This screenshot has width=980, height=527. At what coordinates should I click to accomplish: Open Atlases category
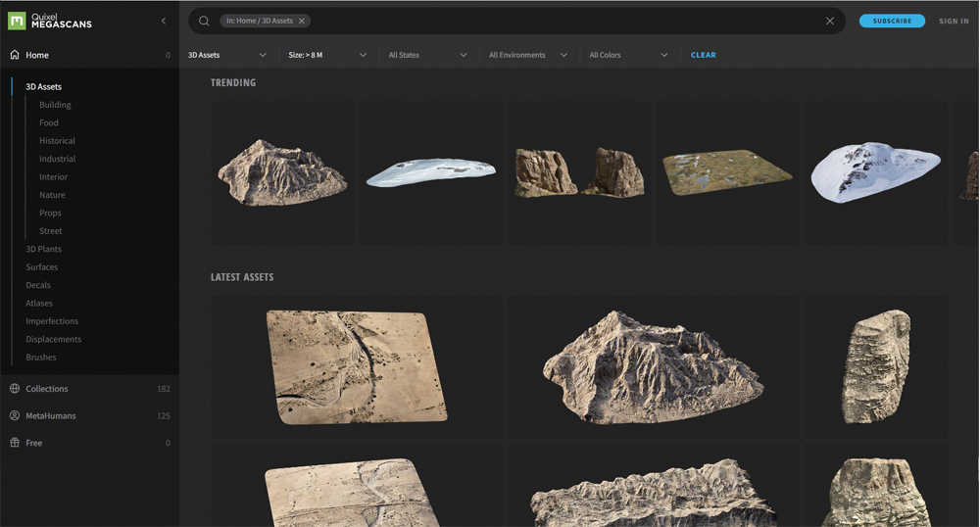pyautogui.click(x=39, y=304)
